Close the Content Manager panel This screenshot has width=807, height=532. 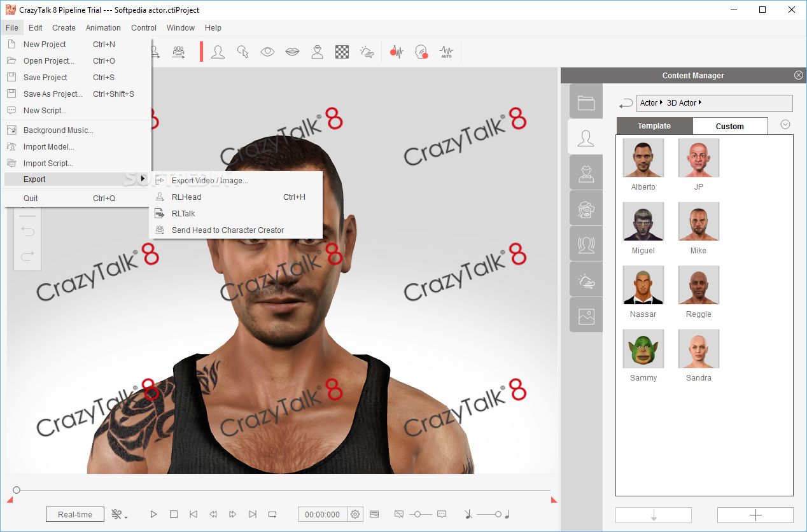[x=799, y=75]
